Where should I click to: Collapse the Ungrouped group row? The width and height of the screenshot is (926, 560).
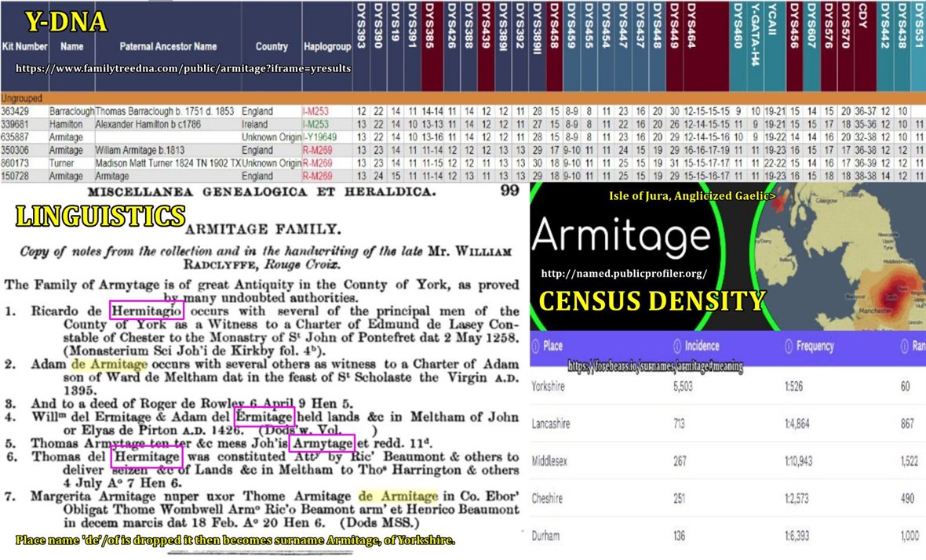coord(22,100)
